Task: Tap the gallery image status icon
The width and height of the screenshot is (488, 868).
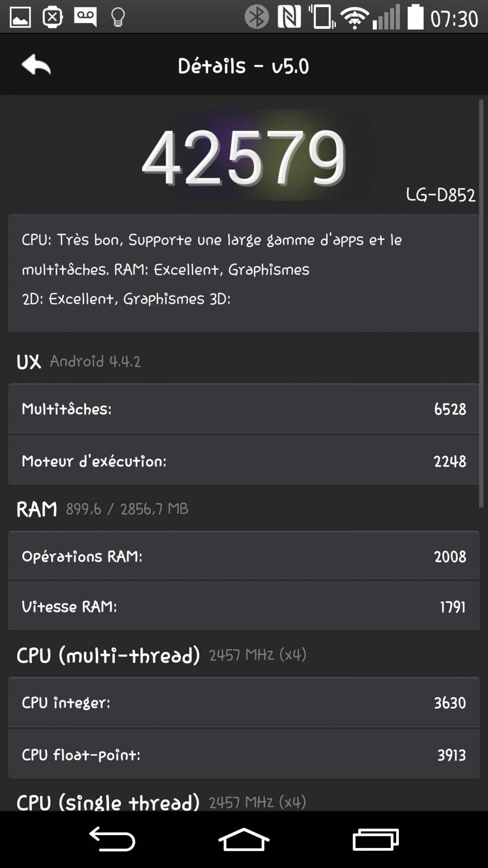Action: pos(20,18)
